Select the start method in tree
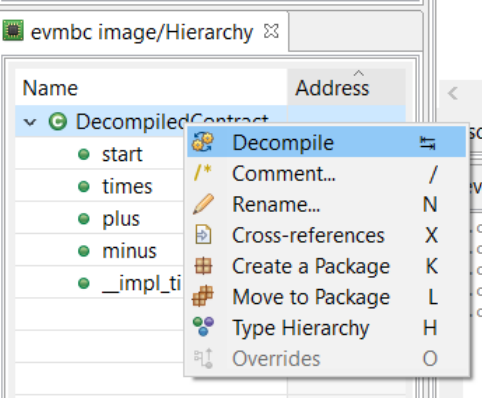 pos(122,154)
